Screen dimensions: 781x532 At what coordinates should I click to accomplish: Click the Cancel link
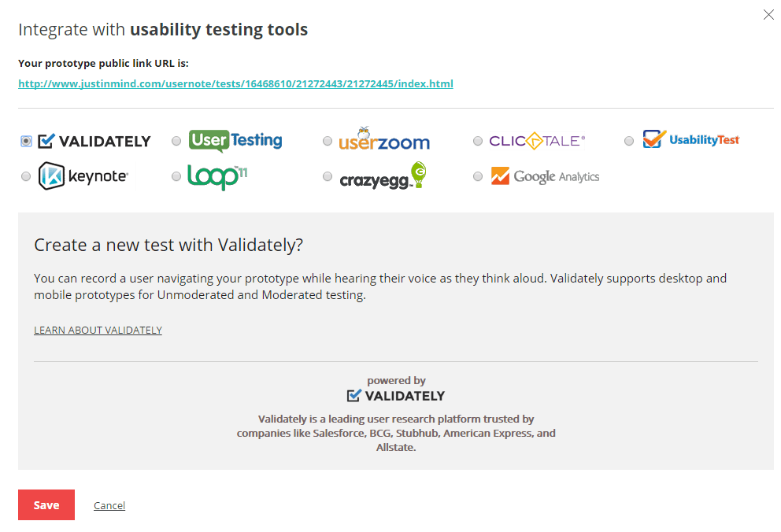coord(109,504)
